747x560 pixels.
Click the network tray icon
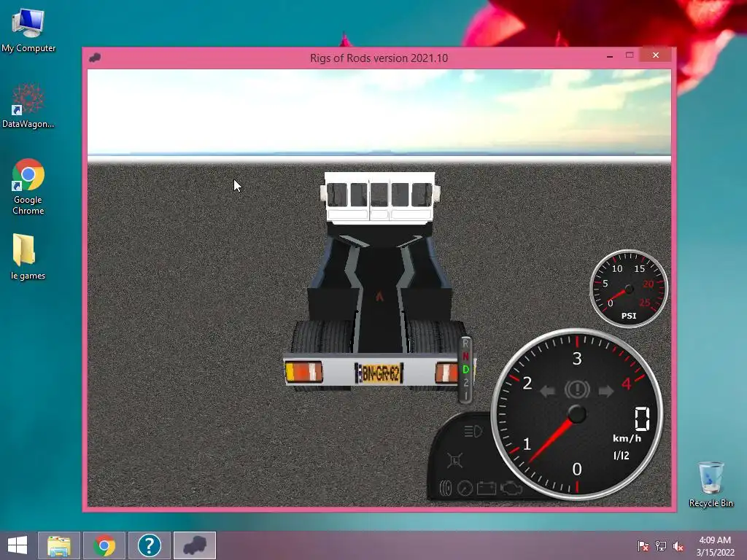(x=661, y=545)
